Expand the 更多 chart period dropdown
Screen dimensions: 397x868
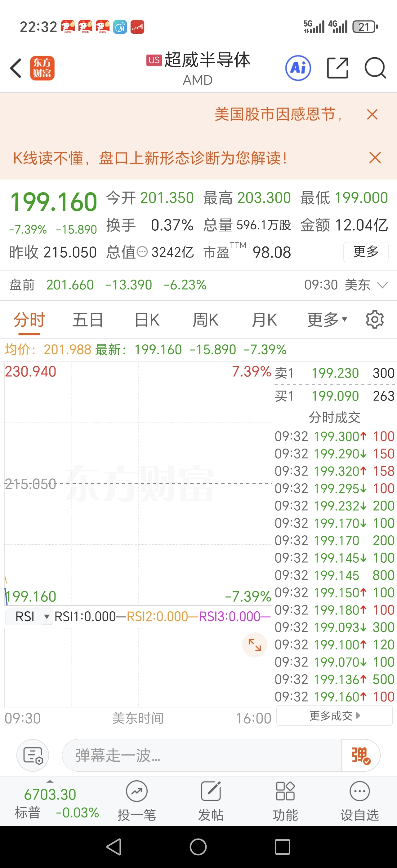(327, 320)
